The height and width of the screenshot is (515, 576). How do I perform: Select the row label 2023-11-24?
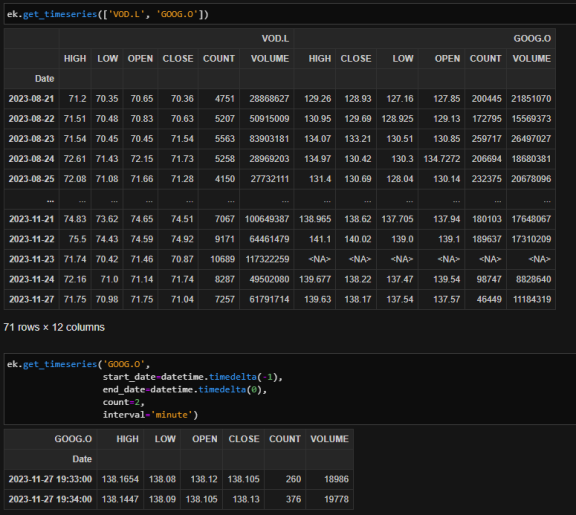point(31,279)
